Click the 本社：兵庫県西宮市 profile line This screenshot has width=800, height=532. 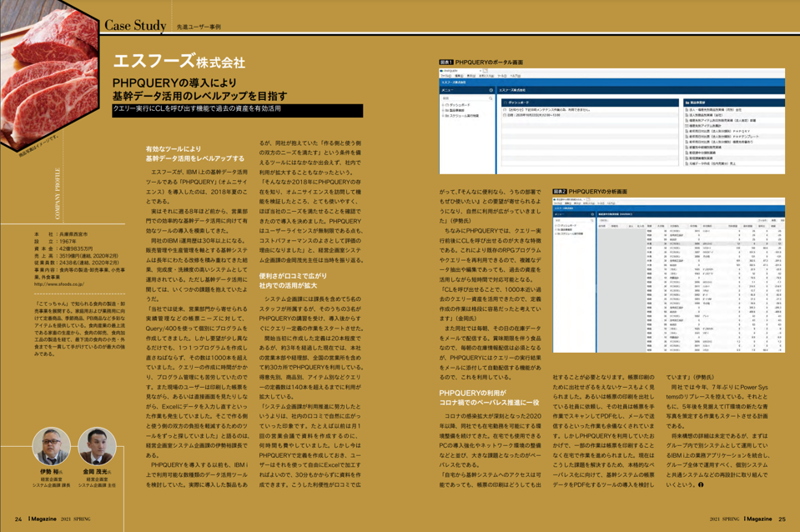61,234
